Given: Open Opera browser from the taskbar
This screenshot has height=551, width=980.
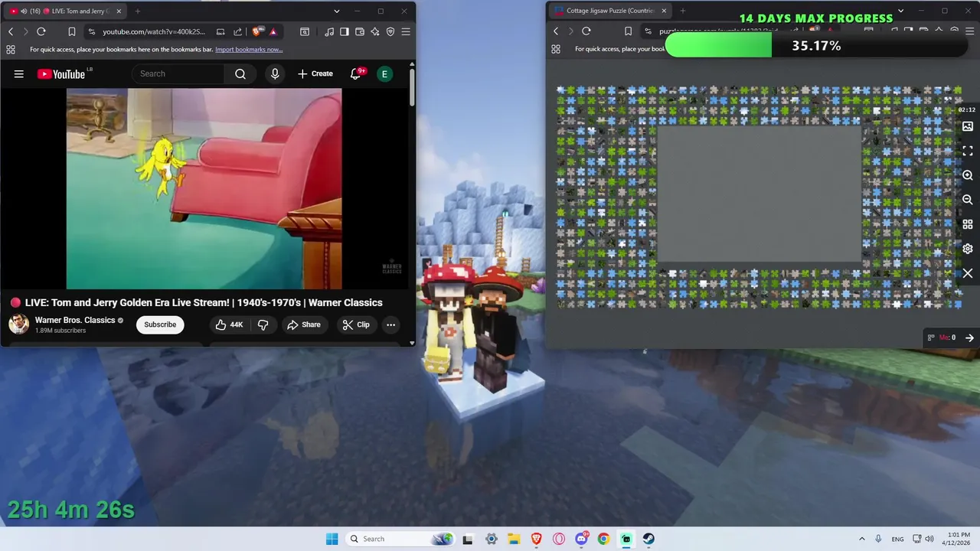Looking at the screenshot, I should point(559,539).
